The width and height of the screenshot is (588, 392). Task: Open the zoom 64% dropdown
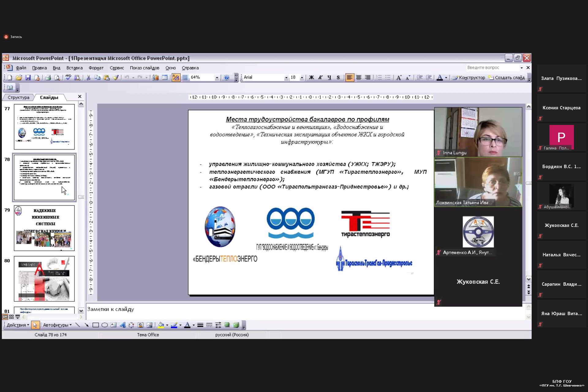pyautogui.click(x=217, y=78)
